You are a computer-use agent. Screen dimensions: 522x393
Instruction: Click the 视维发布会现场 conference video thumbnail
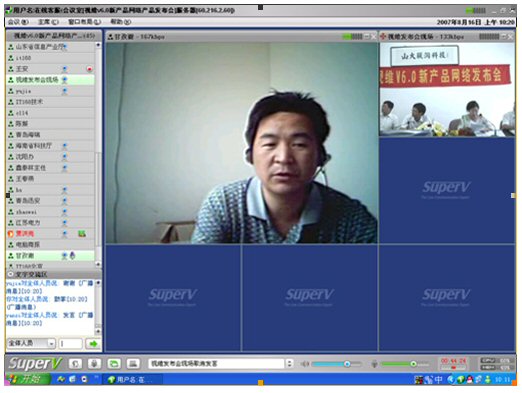coord(447,89)
